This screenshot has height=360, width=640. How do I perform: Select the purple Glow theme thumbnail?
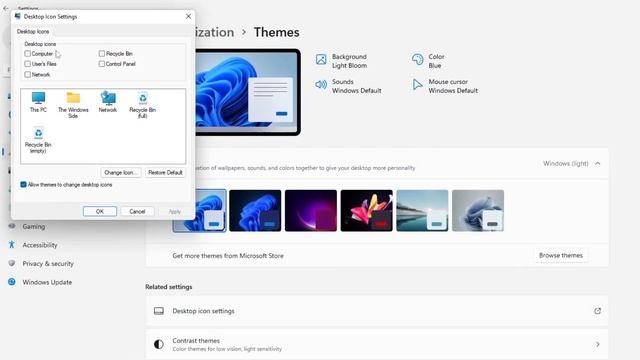(311, 211)
